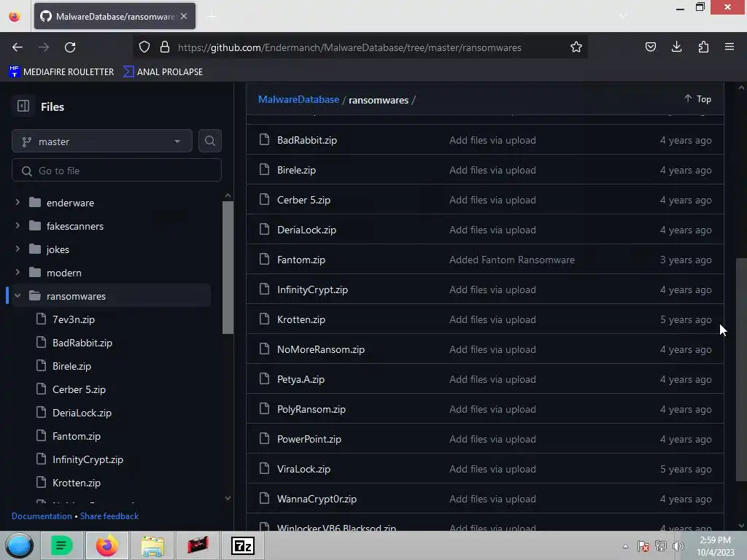Open the Pocket save icon

click(x=650, y=47)
